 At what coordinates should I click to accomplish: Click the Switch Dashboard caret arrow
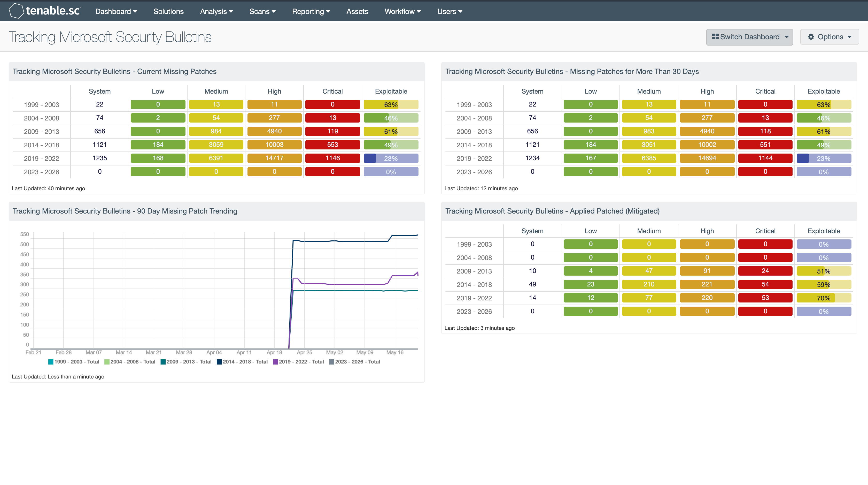coord(787,37)
